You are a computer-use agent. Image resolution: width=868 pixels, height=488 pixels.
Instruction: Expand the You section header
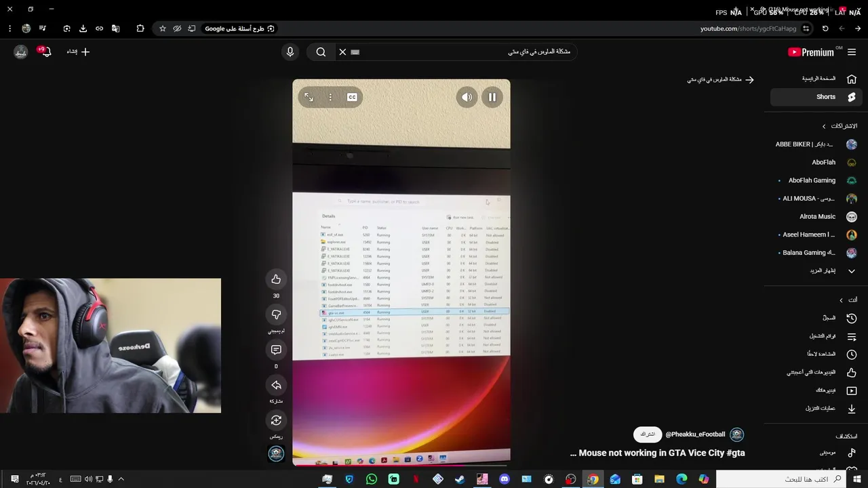(848, 300)
